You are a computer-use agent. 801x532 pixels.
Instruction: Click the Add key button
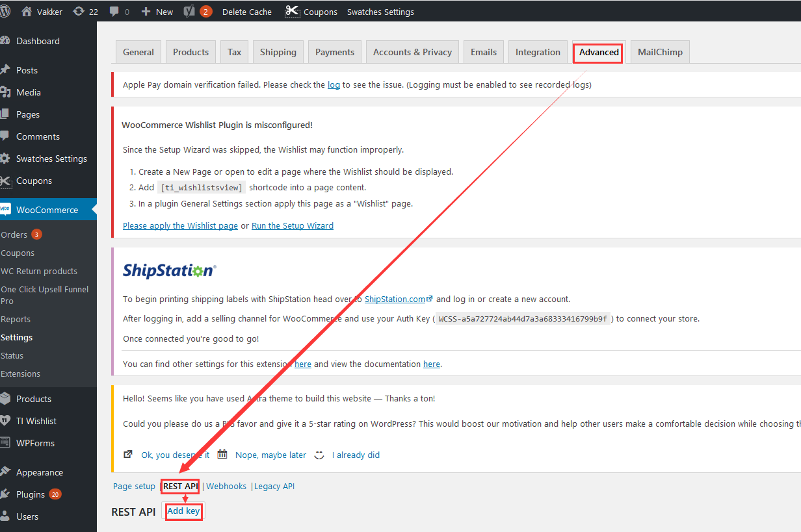[x=183, y=511]
